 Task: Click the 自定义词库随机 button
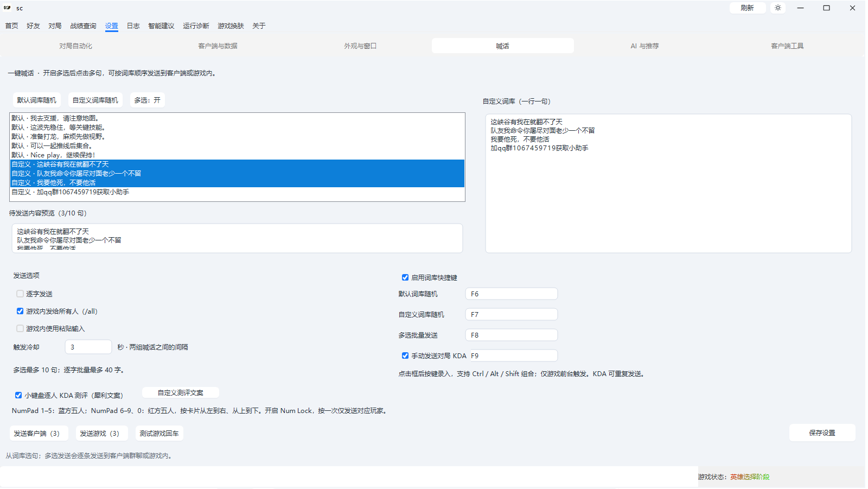[95, 100]
